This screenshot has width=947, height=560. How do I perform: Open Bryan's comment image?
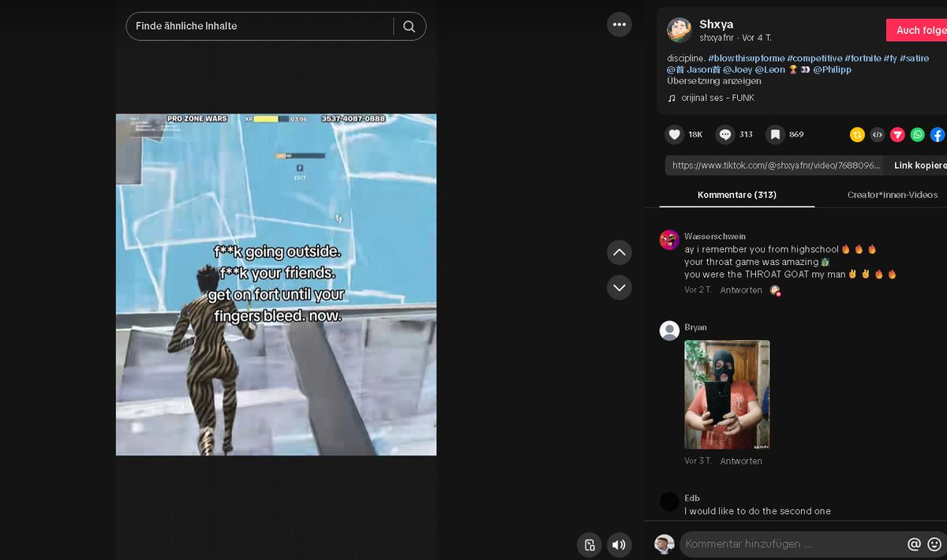pyautogui.click(x=727, y=394)
